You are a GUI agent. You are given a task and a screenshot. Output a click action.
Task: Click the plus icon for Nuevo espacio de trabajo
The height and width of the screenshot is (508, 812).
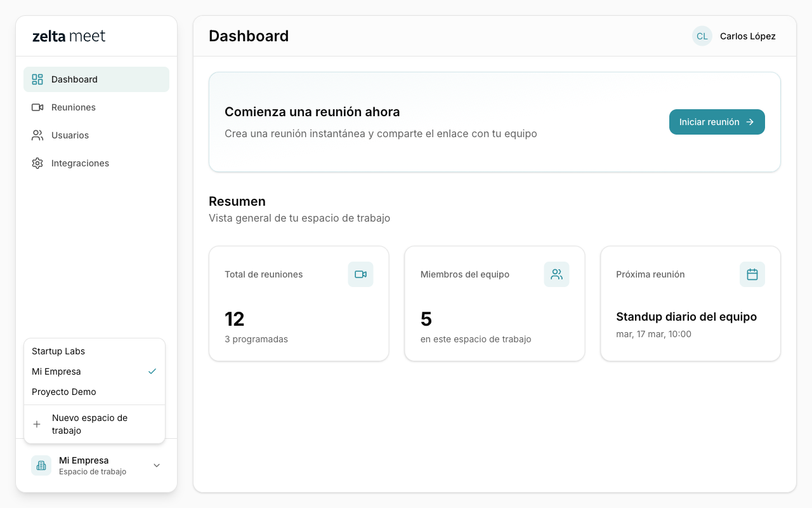tap(37, 424)
